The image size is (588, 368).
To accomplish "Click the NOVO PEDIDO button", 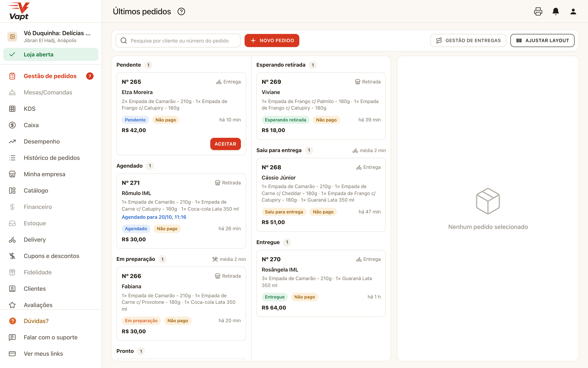I will click(x=272, y=40).
